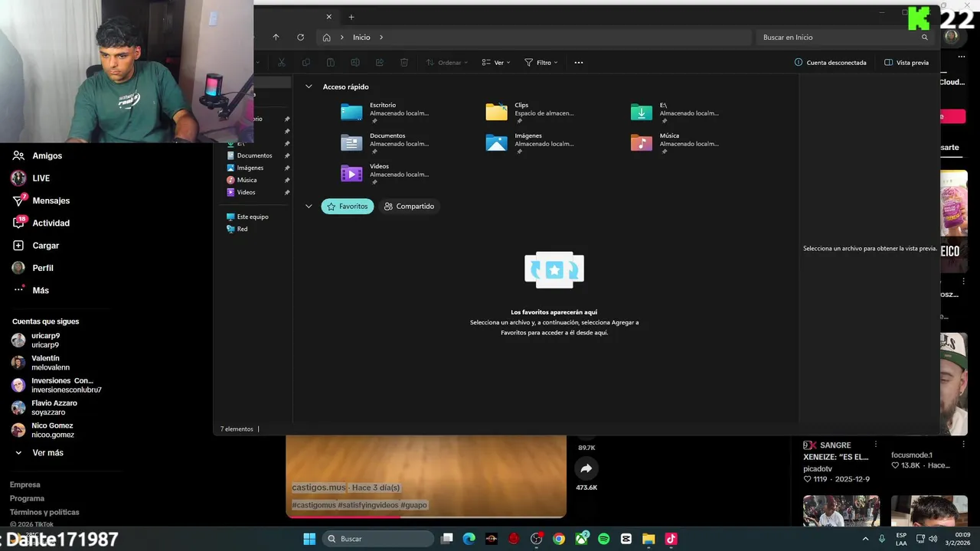Open Cargar upload in TikTok sidebar
The width and height of the screenshot is (980, 551).
[x=36, y=246]
